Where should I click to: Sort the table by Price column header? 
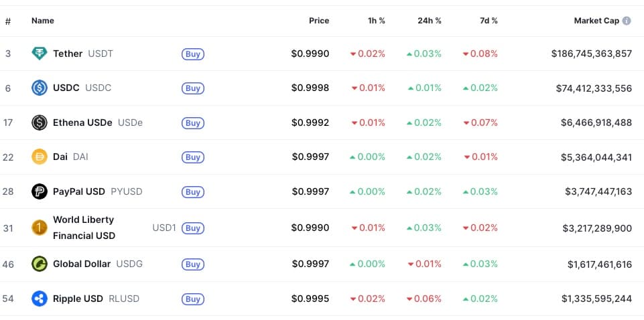click(x=319, y=21)
